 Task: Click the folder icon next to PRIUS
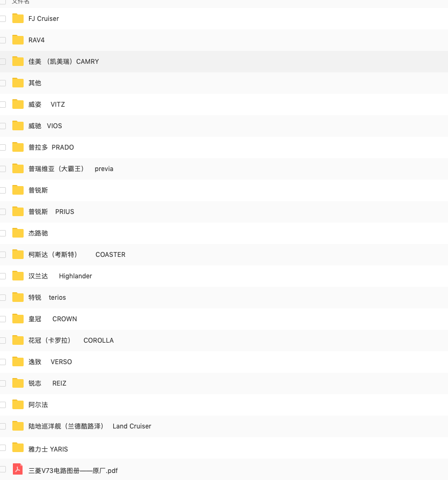coord(18,212)
